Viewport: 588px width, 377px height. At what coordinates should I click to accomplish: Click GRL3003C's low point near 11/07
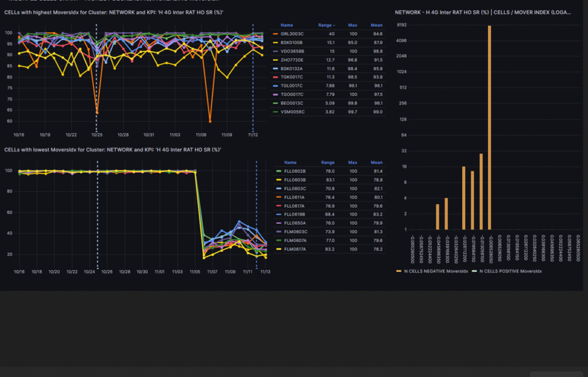pos(210,121)
